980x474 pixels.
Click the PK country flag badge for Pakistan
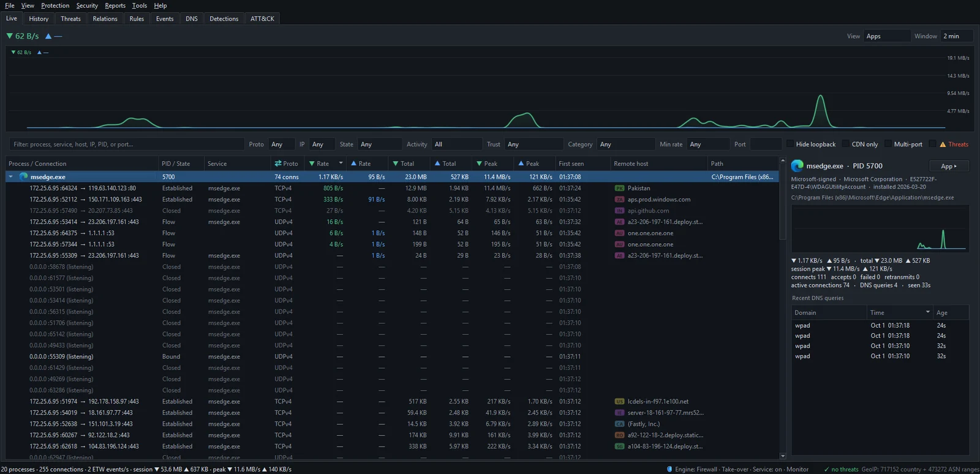pos(619,188)
